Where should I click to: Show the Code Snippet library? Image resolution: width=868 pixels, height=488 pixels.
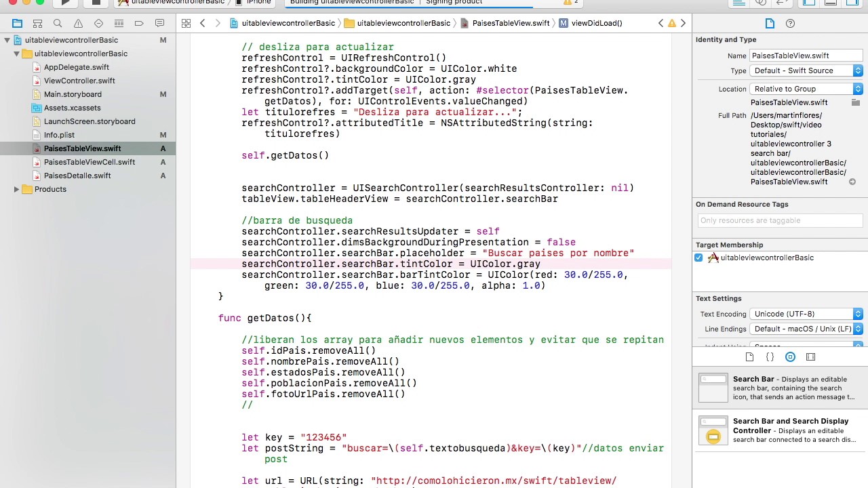(x=770, y=357)
